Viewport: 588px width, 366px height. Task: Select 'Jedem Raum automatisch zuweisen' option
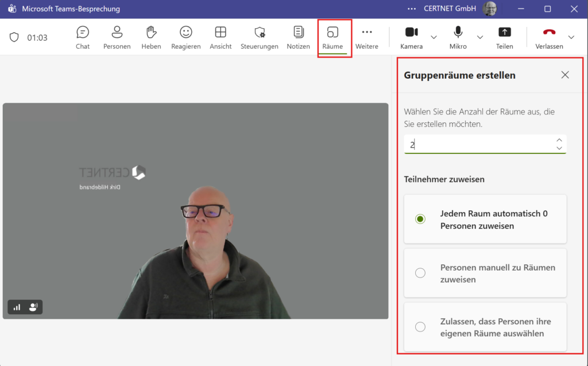click(420, 219)
